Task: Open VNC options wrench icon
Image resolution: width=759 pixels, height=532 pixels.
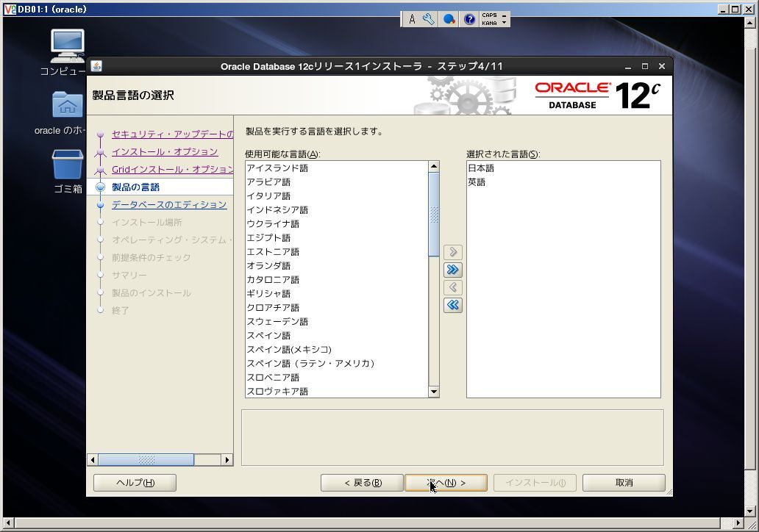Action: pyautogui.click(x=429, y=19)
